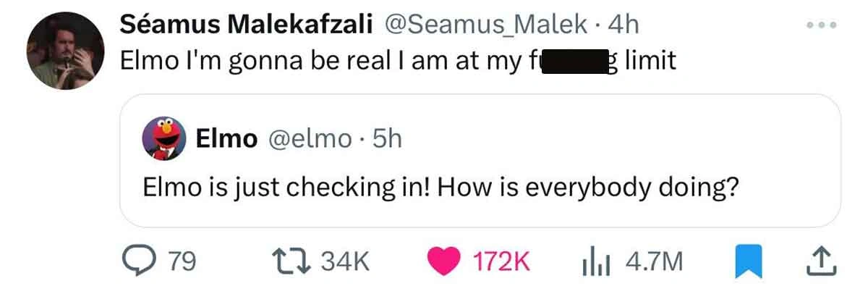Open the quoted tweet text about checking in
The image size is (868, 294).
click(440, 187)
